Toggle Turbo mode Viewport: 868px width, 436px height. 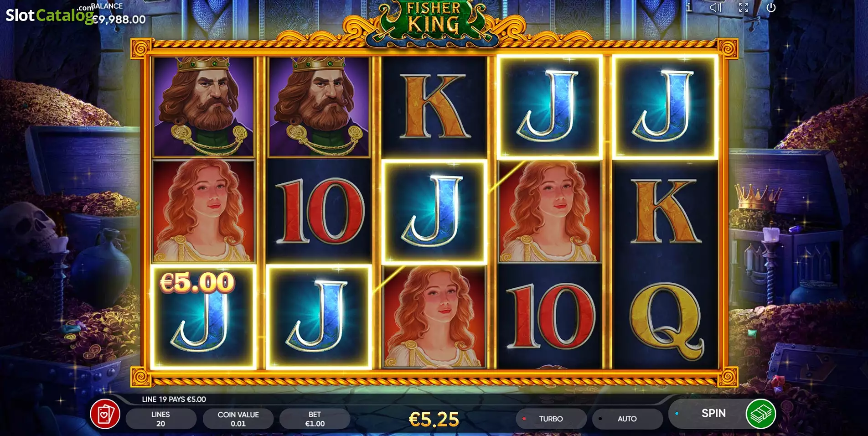coord(551,419)
